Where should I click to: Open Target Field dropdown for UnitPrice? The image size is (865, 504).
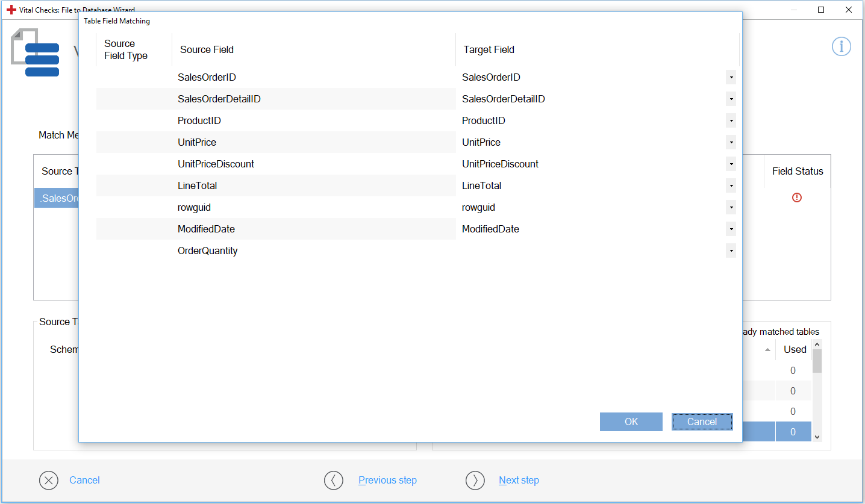click(x=731, y=142)
